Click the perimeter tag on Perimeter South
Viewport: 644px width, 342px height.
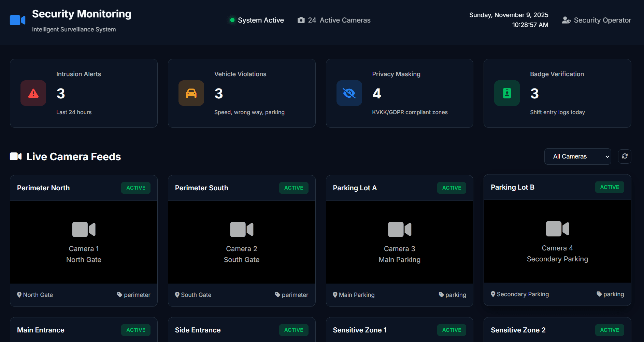coord(292,295)
